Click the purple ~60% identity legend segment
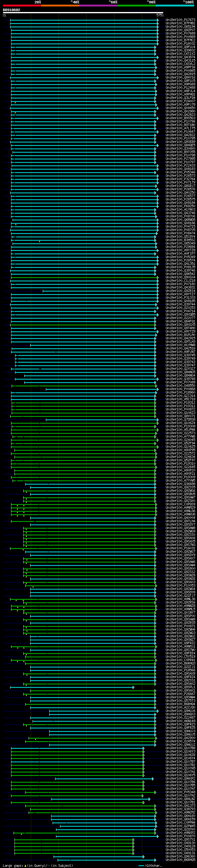This screenshot has width=197, height=868. [99, 6]
